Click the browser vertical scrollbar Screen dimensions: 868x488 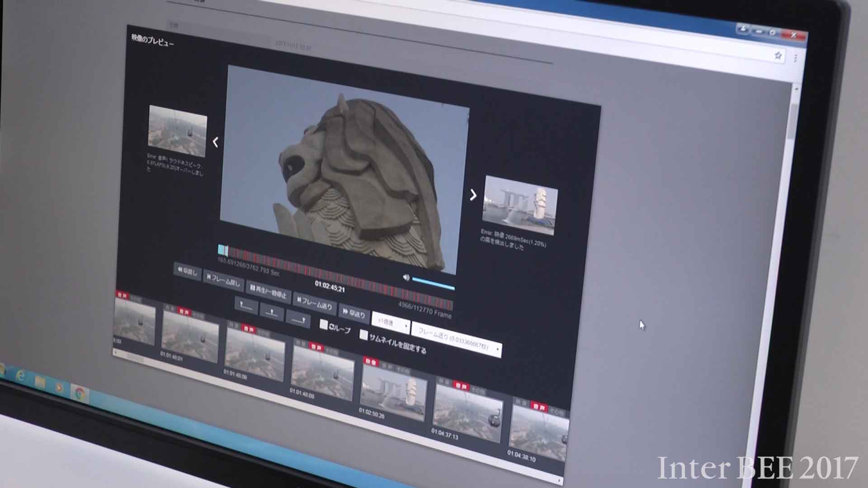pyautogui.click(x=792, y=122)
